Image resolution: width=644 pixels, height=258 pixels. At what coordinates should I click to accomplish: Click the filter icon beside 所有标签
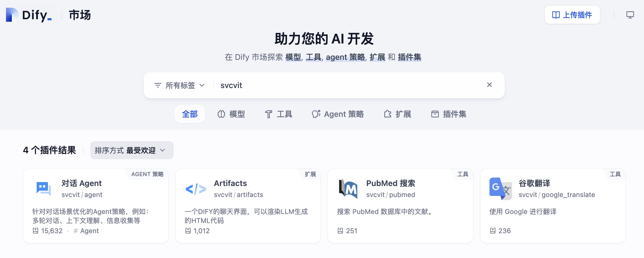[158, 85]
